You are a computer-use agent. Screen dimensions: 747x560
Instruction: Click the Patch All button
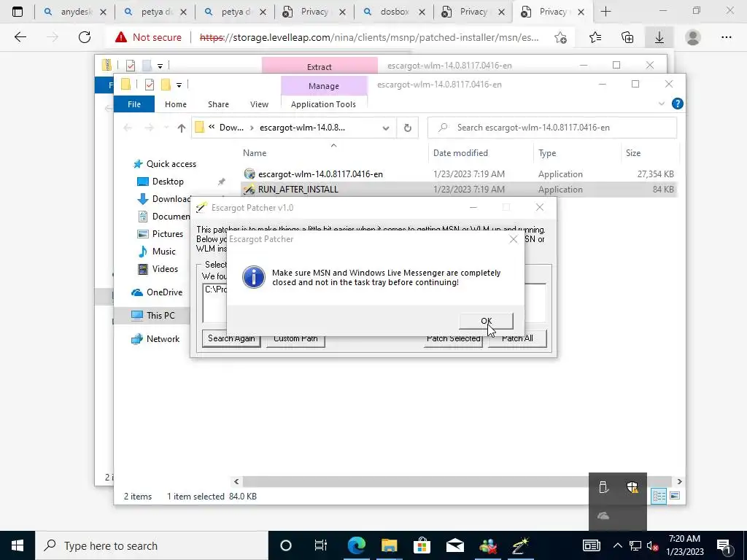pos(517,338)
